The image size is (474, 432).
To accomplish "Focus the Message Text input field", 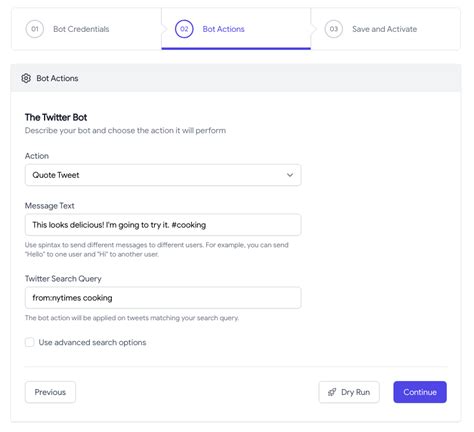I will coord(163,225).
